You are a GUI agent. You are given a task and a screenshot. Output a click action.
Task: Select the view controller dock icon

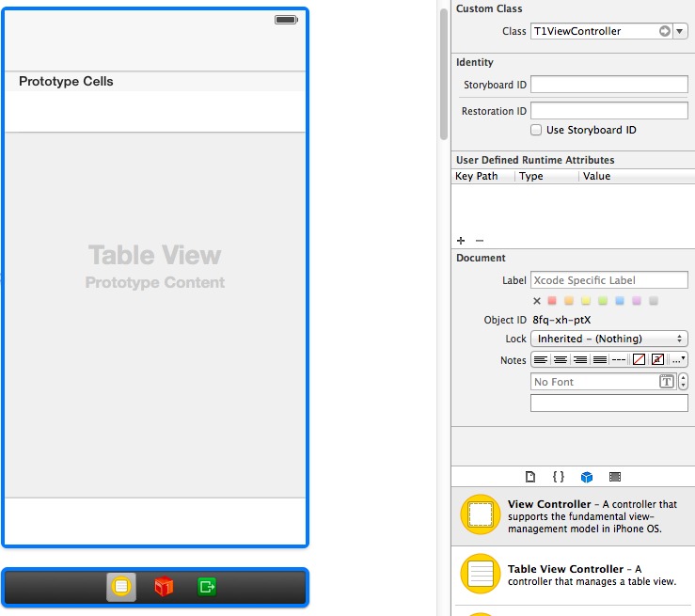[121, 587]
